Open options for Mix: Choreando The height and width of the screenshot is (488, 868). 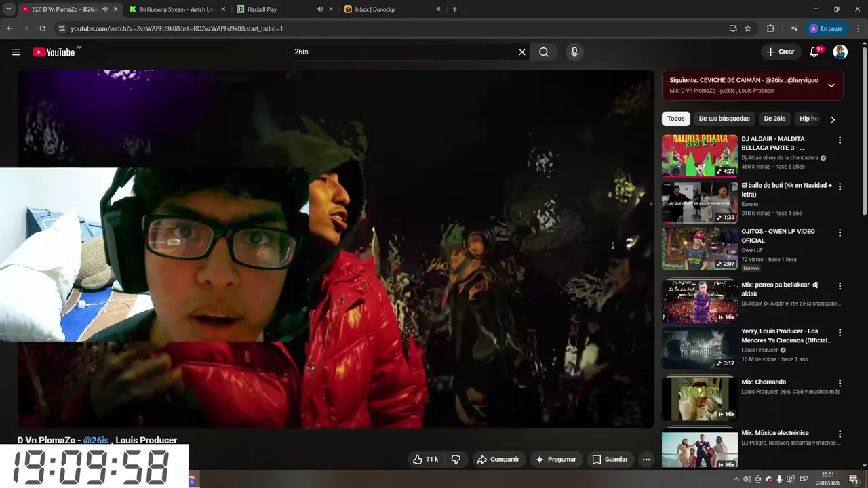click(840, 384)
